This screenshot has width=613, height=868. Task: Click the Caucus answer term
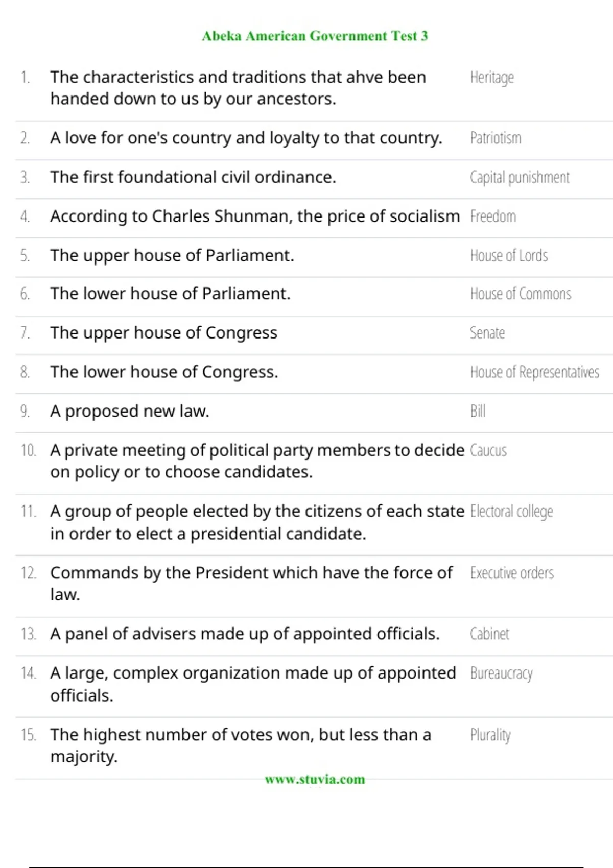[x=488, y=450]
